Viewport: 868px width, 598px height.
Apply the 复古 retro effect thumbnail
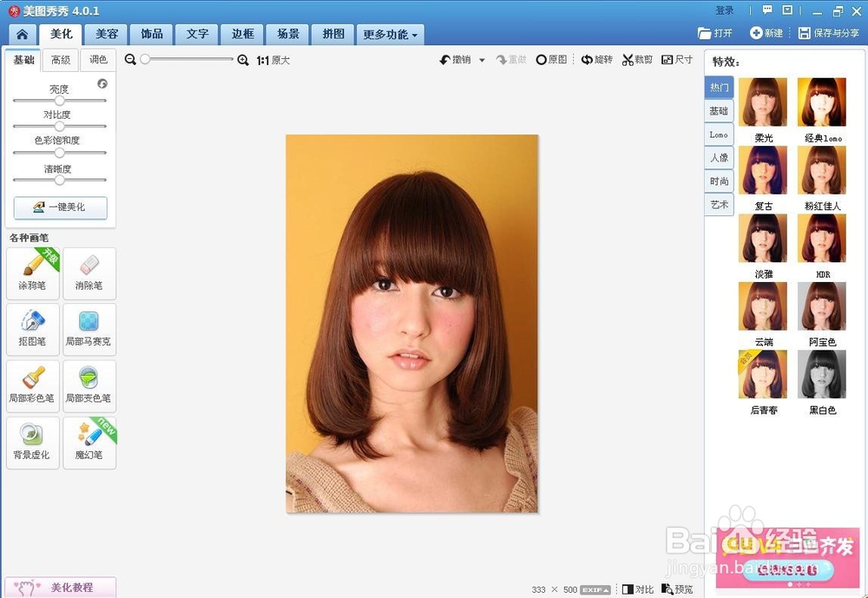[x=763, y=170]
